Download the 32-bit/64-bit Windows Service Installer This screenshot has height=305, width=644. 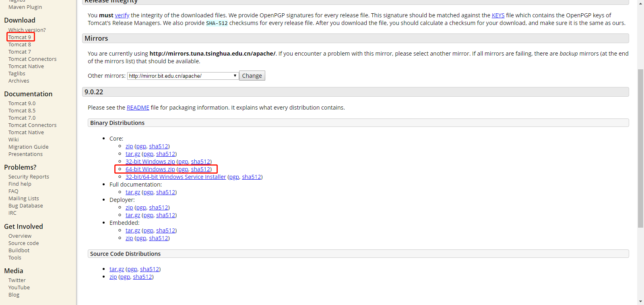(x=176, y=177)
